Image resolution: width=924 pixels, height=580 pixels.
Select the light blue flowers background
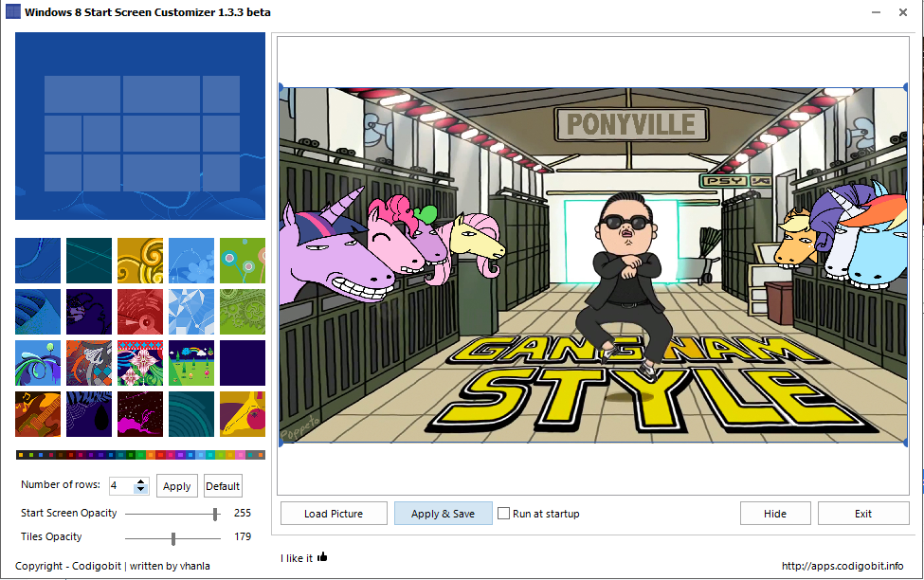(x=191, y=261)
